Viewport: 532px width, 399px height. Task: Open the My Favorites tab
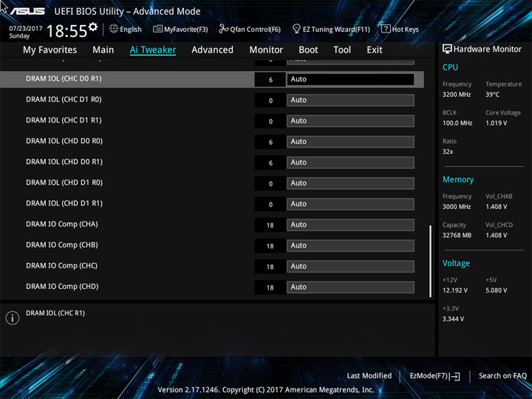[x=50, y=50]
